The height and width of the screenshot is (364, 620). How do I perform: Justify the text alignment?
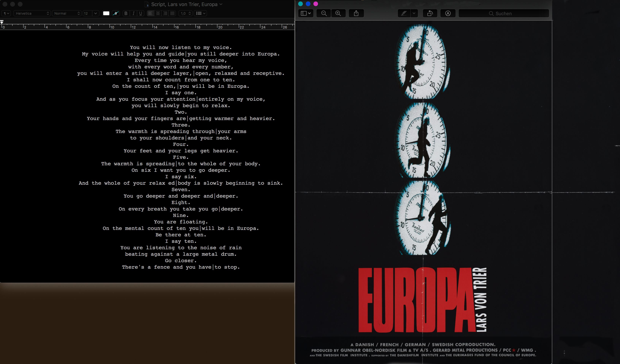[172, 13]
